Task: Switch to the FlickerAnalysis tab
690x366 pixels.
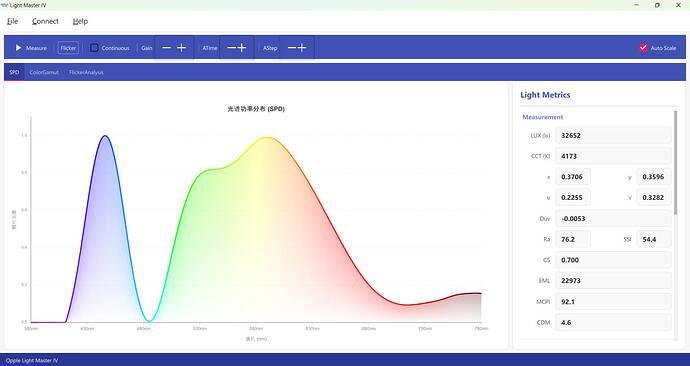Action: click(86, 72)
